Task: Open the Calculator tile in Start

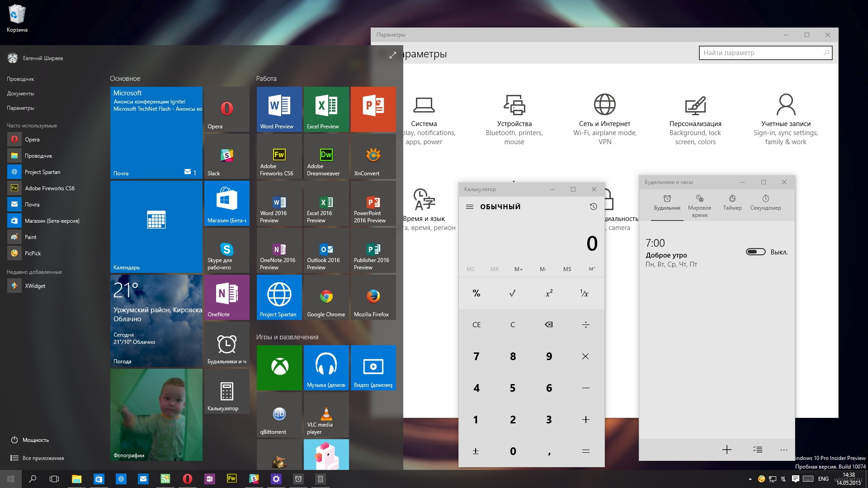Action: pos(226,391)
